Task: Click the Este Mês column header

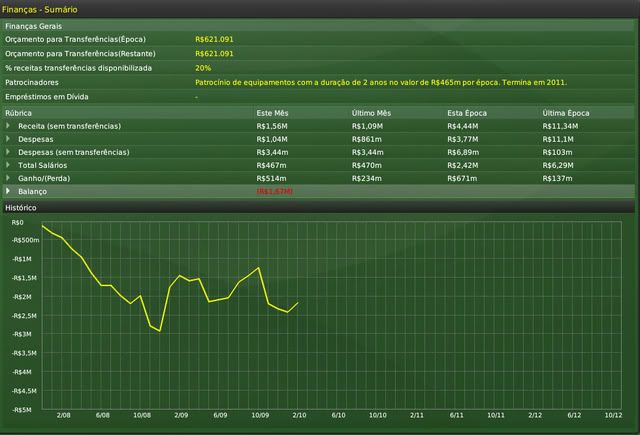Action: pyautogui.click(x=272, y=113)
